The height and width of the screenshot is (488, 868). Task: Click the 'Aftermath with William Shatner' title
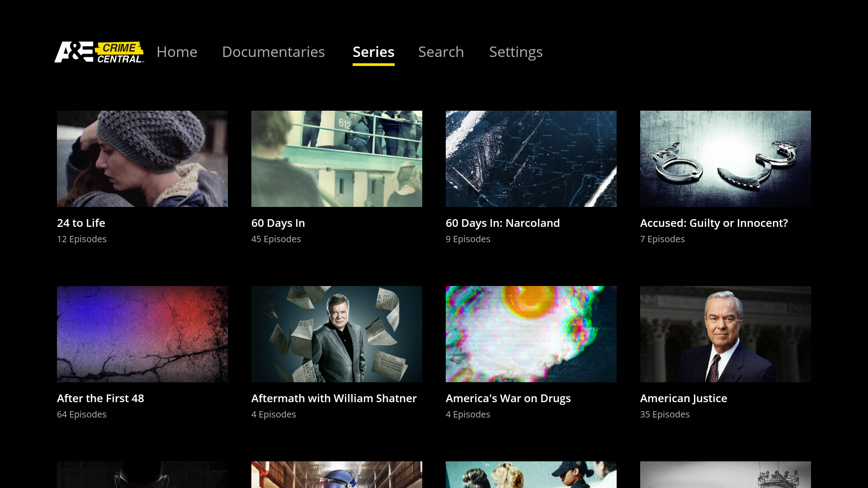[x=334, y=398]
